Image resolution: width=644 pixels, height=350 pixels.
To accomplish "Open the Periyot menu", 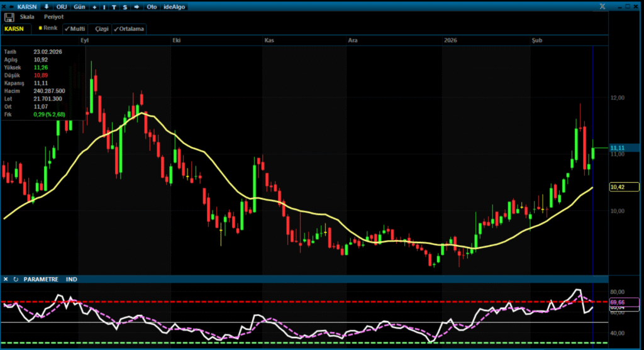I will click(x=53, y=17).
